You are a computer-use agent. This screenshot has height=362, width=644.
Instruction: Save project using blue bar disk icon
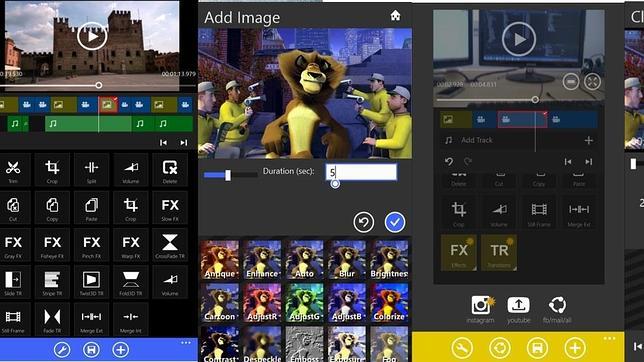coord(91,350)
